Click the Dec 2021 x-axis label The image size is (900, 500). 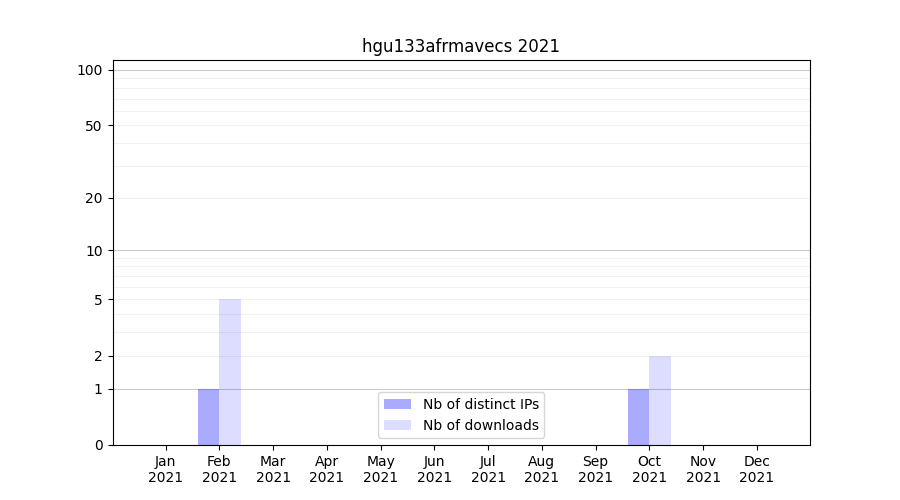[756, 469]
